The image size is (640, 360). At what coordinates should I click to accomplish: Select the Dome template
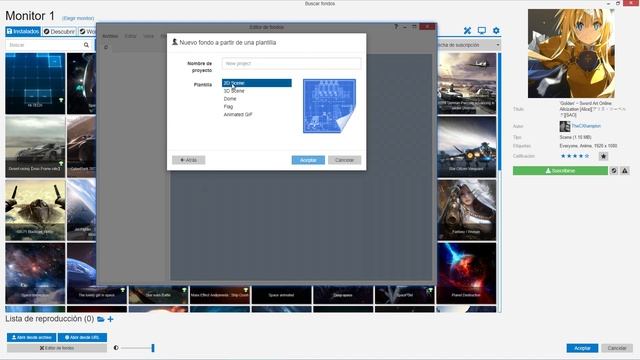(x=257, y=99)
